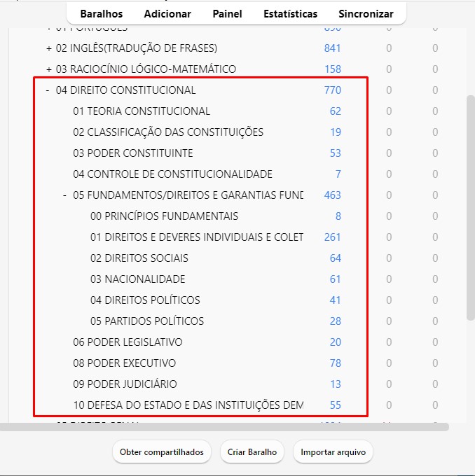Select subdeck 02 DIREITOS SOCIAIS
Image resolution: width=475 pixels, height=476 pixels.
point(139,258)
